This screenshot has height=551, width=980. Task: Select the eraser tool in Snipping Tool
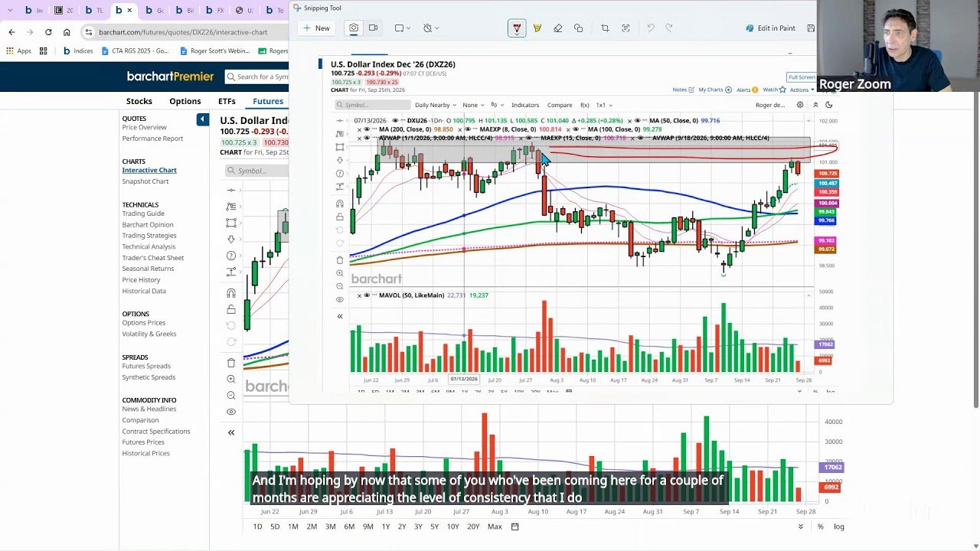[x=557, y=28]
